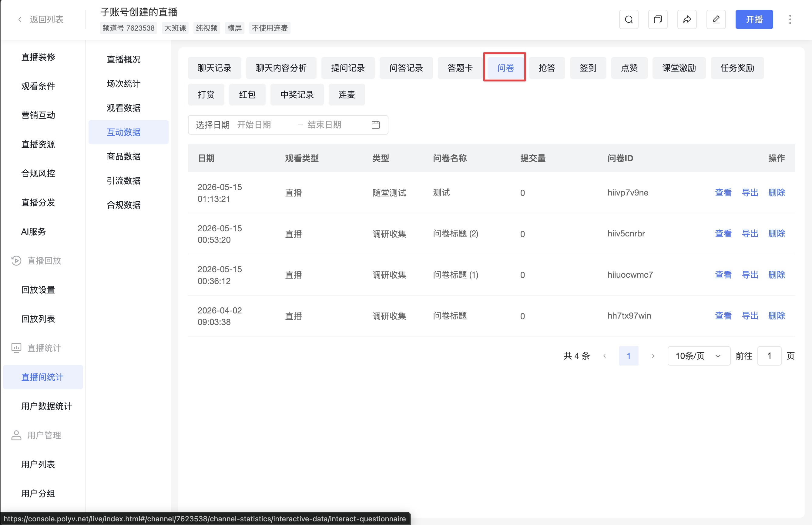
Task: Switch to 点赞 tab
Action: 629,68
